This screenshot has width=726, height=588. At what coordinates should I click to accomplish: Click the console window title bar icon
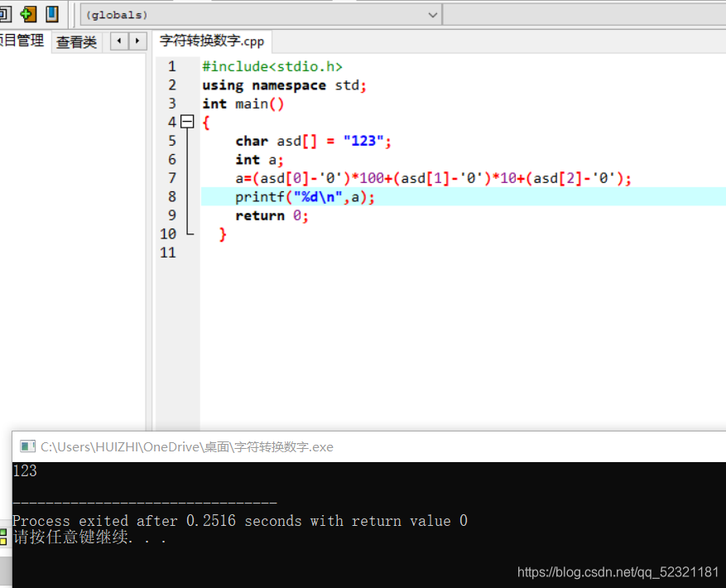[27, 446]
